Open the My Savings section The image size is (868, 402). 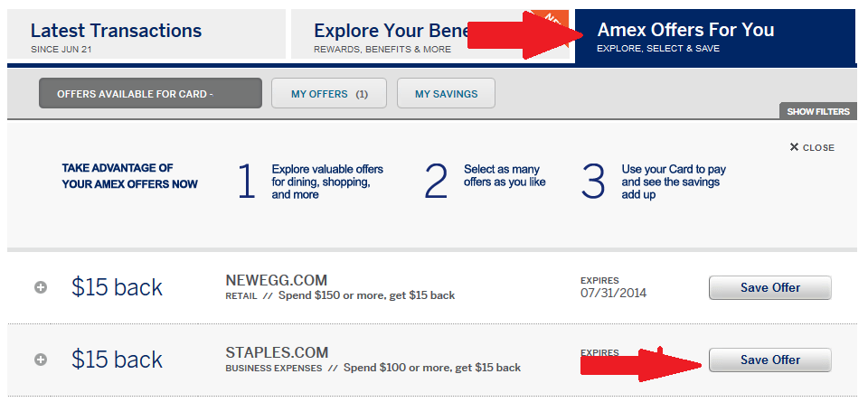[444, 93]
